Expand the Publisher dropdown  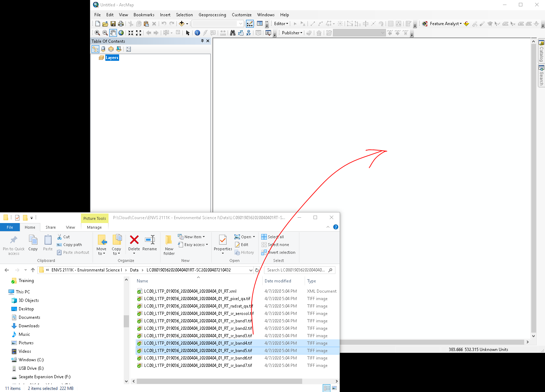(x=292, y=33)
